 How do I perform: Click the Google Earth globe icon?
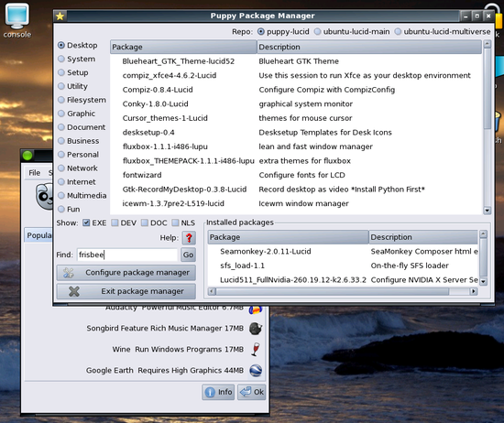(x=256, y=370)
